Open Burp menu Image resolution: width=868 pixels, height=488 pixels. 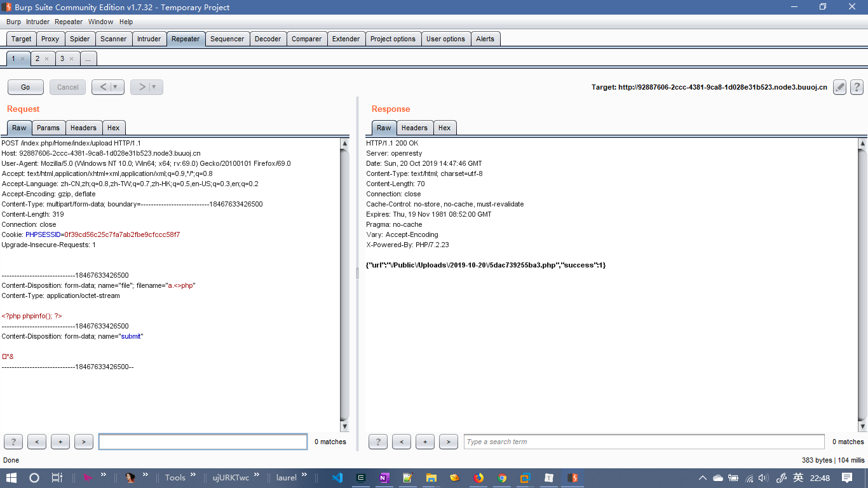point(13,22)
